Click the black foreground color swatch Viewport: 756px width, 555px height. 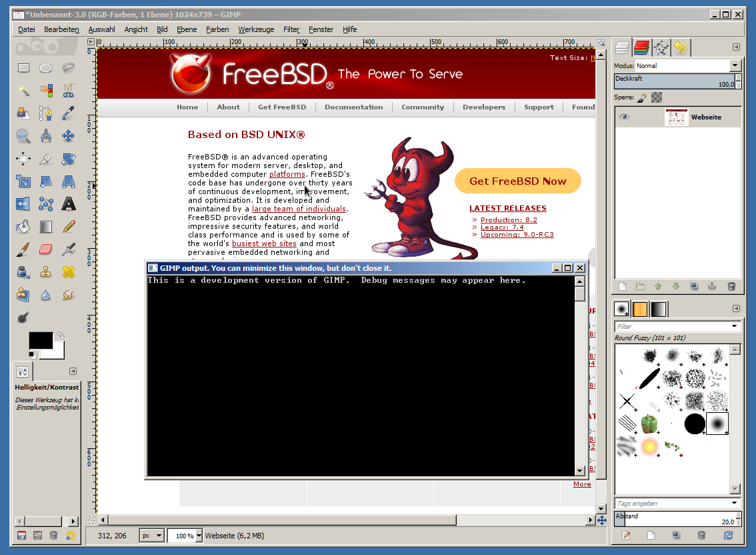41,340
